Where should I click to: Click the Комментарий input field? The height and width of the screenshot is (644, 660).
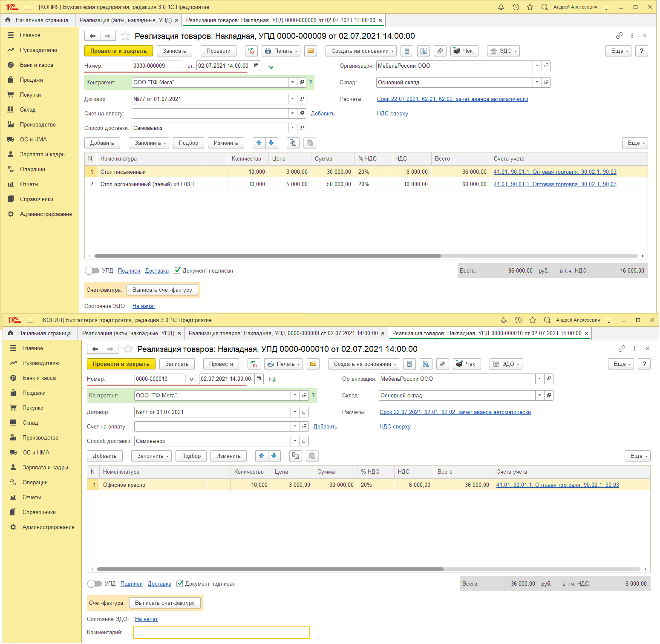point(221,632)
